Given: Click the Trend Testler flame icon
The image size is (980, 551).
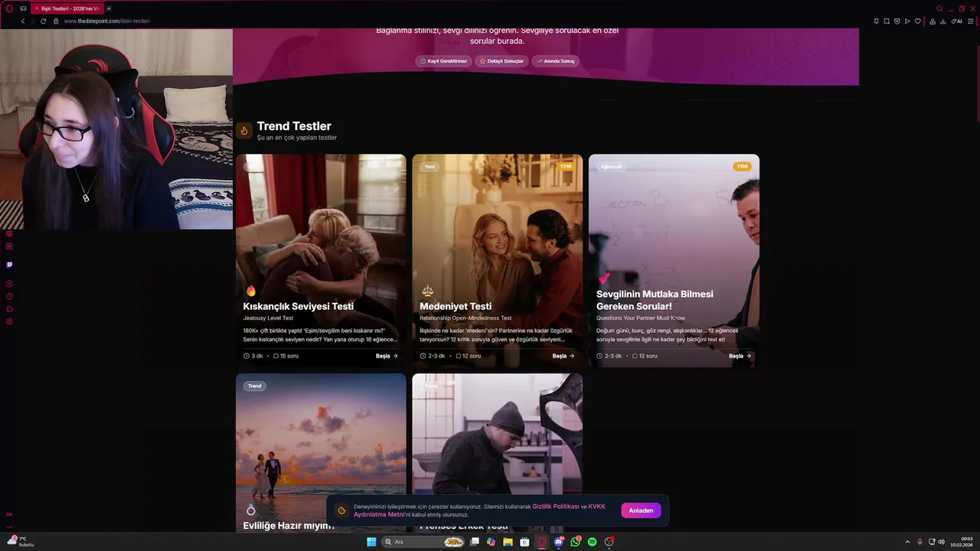Looking at the screenshot, I should tap(244, 131).
